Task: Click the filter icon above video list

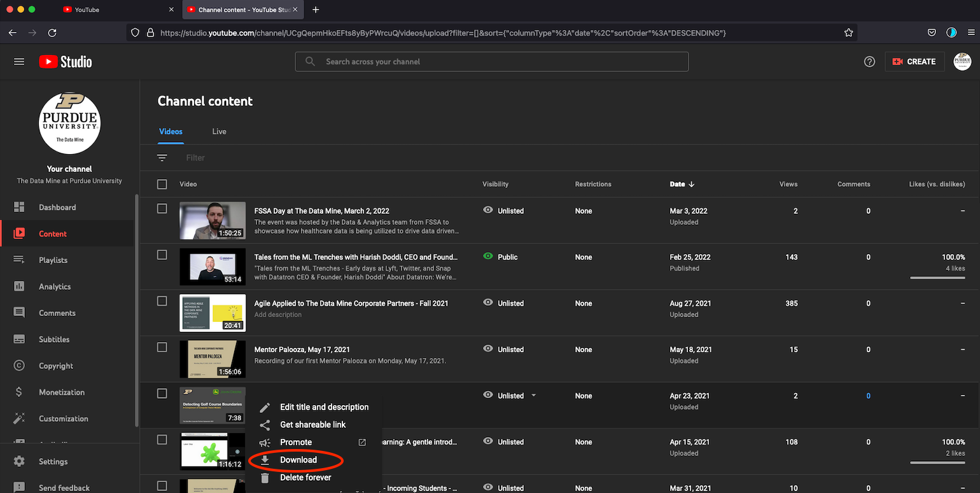Action: (162, 158)
